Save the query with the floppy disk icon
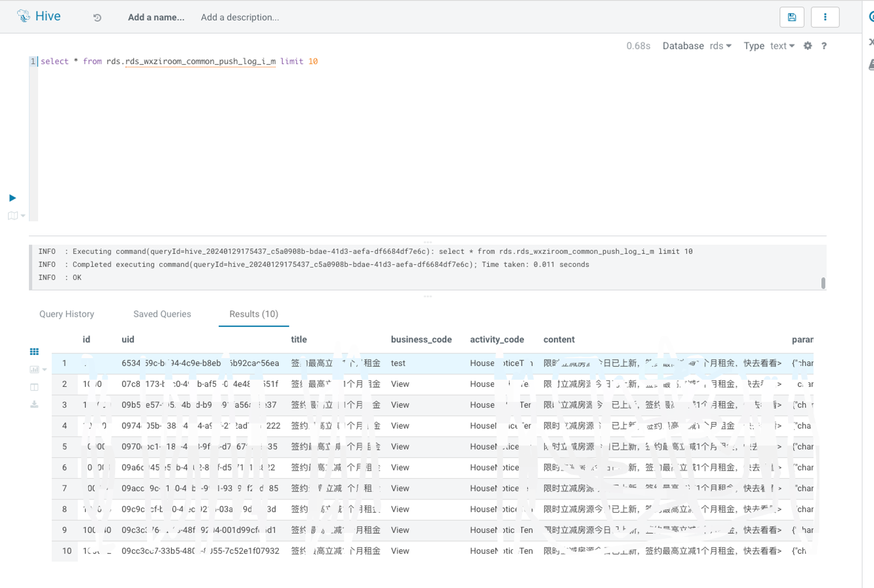This screenshot has width=874, height=588. pyautogui.click(x=791, y=17)
